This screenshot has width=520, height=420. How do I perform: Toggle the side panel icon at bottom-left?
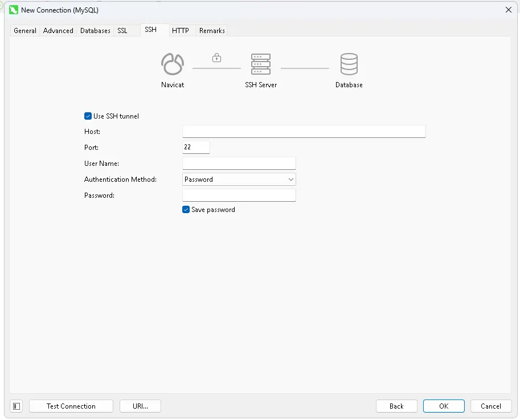pos(17,406)
